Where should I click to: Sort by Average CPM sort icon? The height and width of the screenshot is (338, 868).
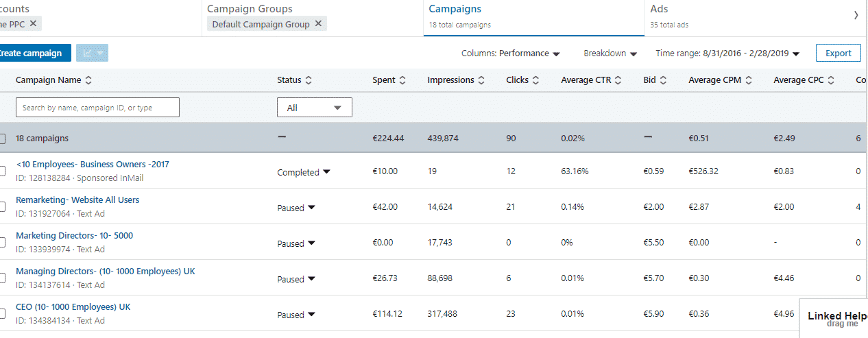point(749,80)
